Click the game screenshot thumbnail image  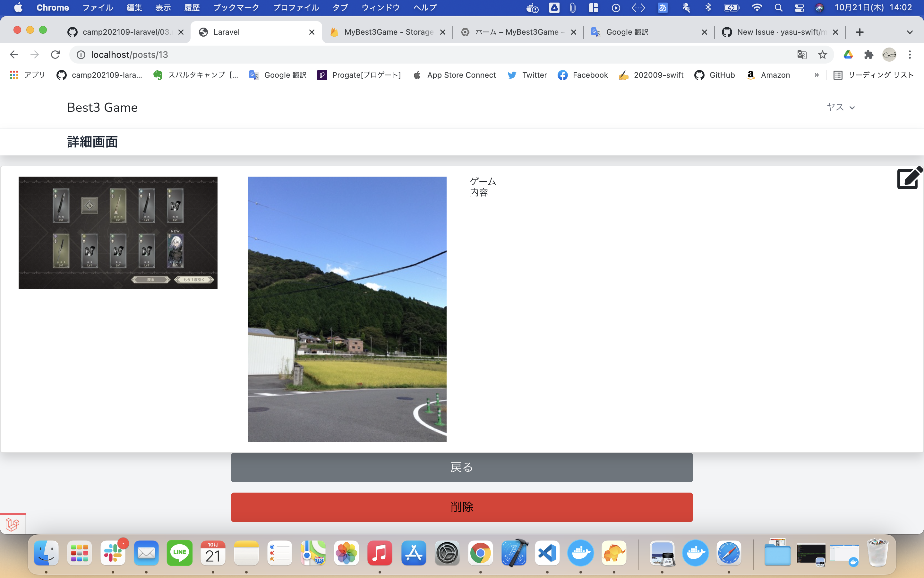118,233
